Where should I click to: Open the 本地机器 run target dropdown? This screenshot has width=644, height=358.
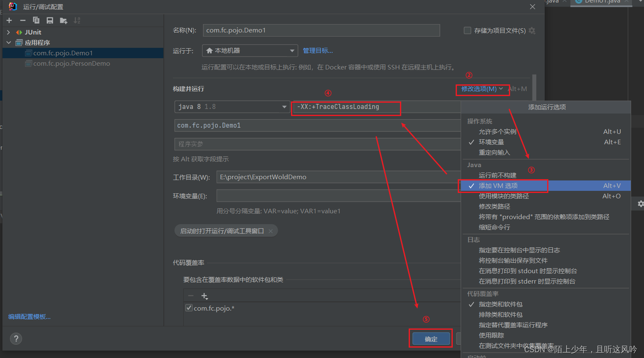pyautogui.click(x=250, y=51)
